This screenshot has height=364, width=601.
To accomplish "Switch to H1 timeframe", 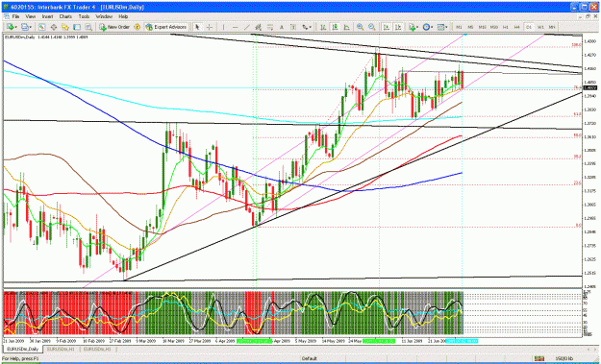I will point(506,27).
